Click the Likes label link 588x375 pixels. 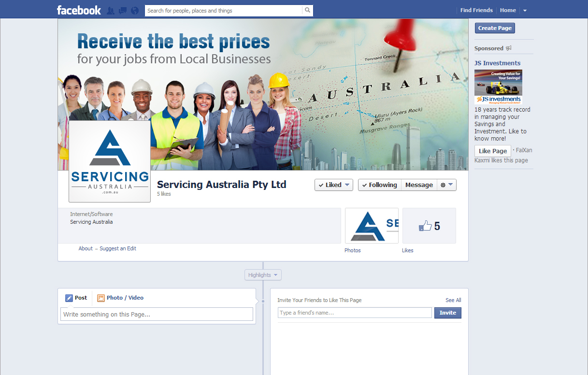(408, 250)
